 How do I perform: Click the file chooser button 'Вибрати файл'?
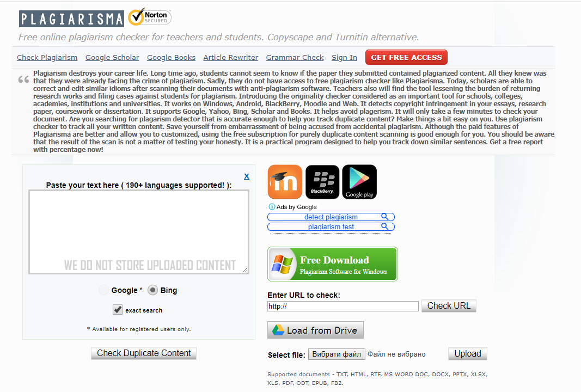337,354
